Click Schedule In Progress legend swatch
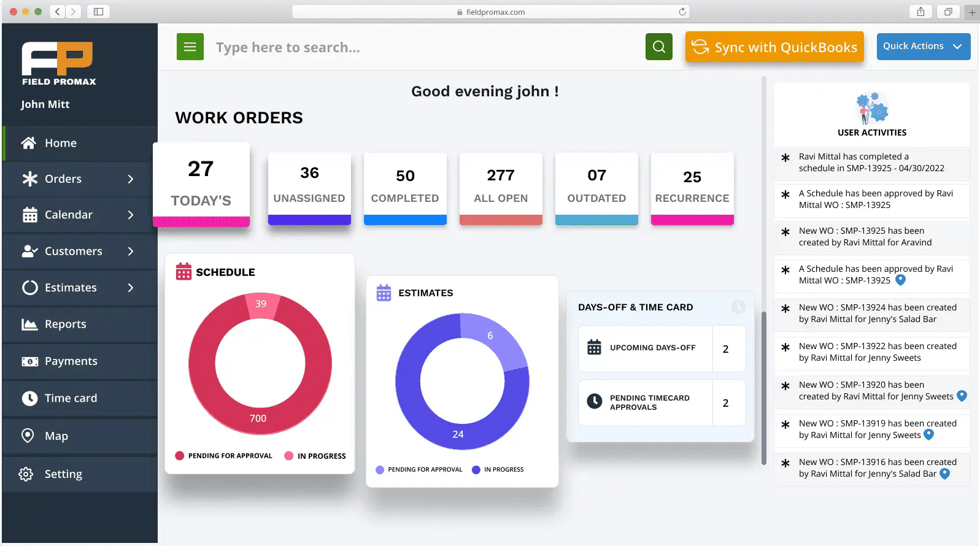This screenshot has width=980, height=546. [289, 455]
